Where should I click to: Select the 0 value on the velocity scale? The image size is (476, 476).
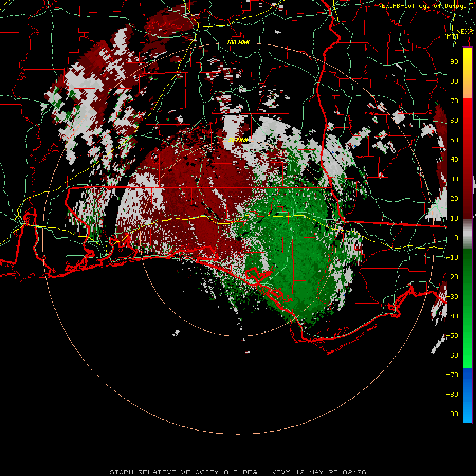pos(456,237)
